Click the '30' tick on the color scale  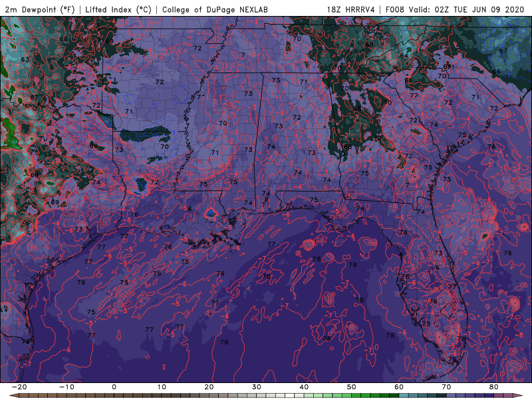(x=257, y=387)
